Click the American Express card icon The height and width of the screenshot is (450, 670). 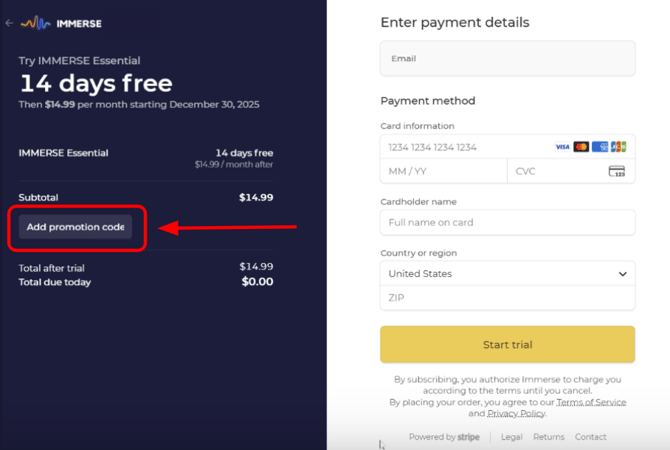click(x=600, y=147)
